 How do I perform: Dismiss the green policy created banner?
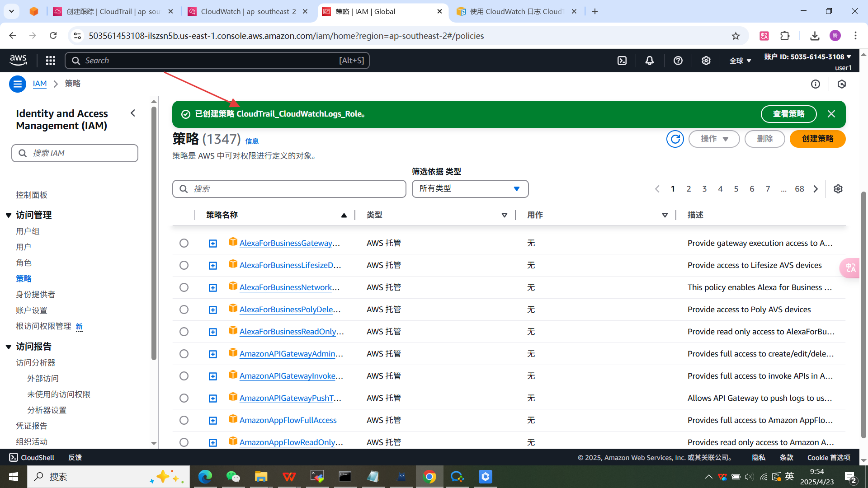click(x=831, y=114)
